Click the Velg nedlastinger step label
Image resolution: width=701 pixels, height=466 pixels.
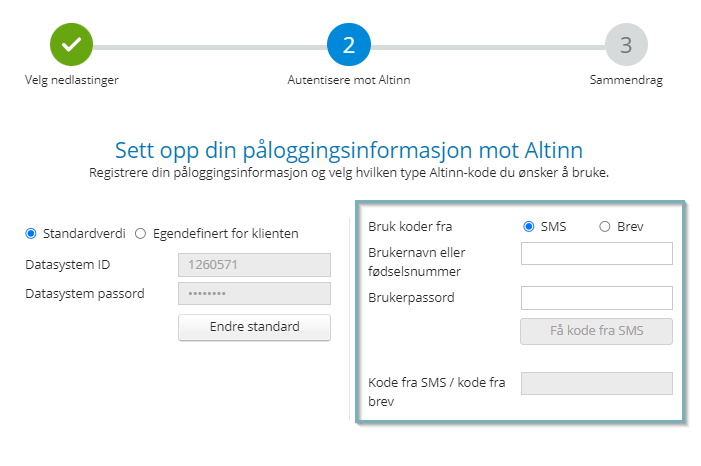[72, 80]
